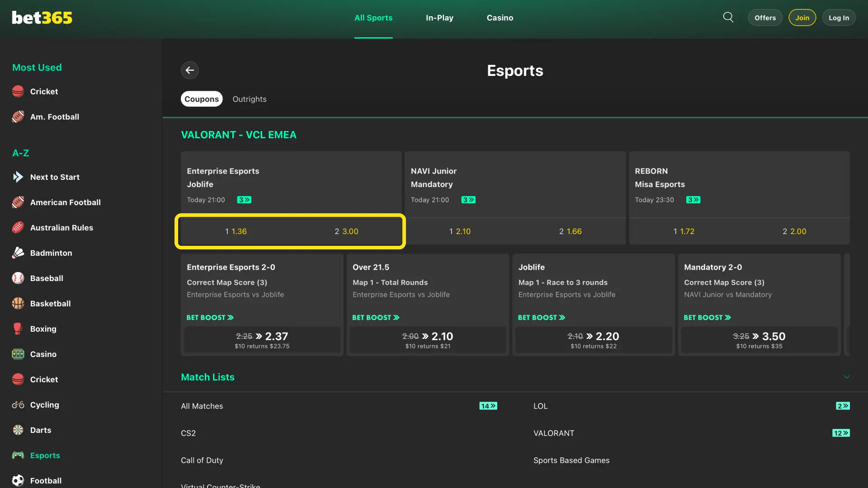
Task: Open REBORN vs Misa Esports match card
Action: pyautogui.click(x=739, y=184)
